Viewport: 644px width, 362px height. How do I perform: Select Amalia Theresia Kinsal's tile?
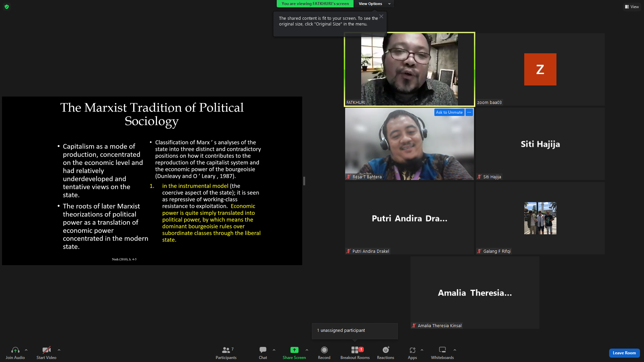(475, 293)
